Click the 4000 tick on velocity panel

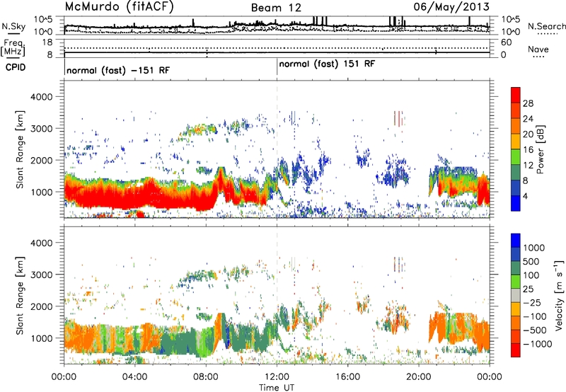pyautogui.click(x=41, y=243)
